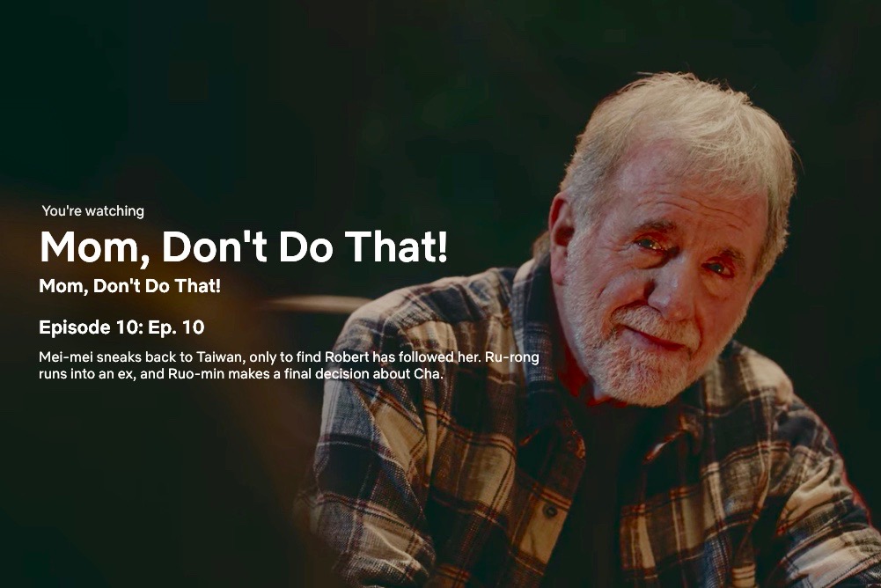The height and width of the screenshot is (588, 881).
Task: Click the "Episode 10: Ep. 10" heading
Action: coord(121,327)
